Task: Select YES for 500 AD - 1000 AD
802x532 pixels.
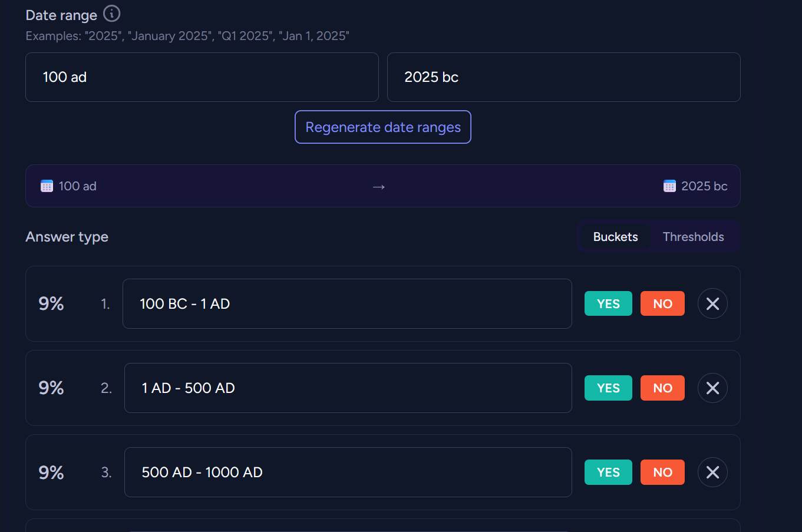Action: click(608, 472)
